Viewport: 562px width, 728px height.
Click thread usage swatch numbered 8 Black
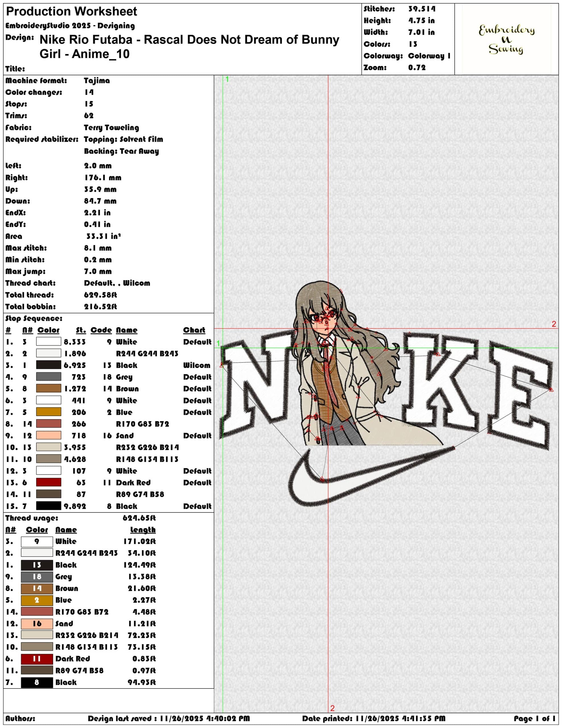click(37, 682)
